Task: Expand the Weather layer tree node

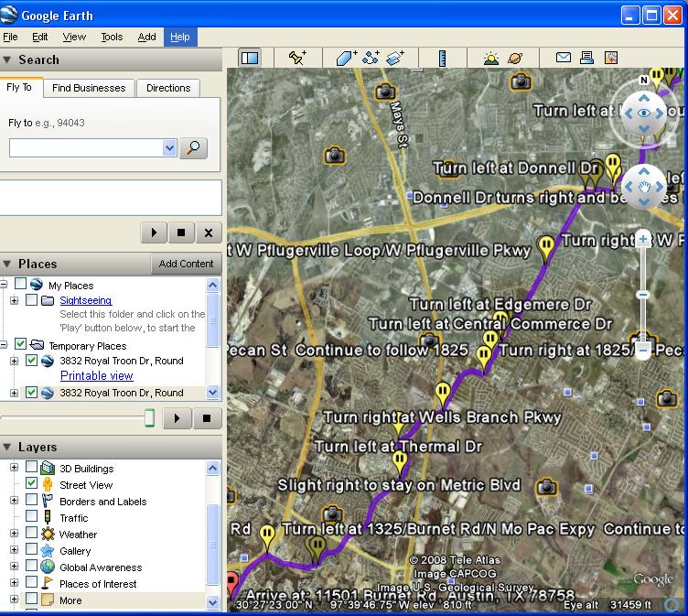Action: coord(14,534)
